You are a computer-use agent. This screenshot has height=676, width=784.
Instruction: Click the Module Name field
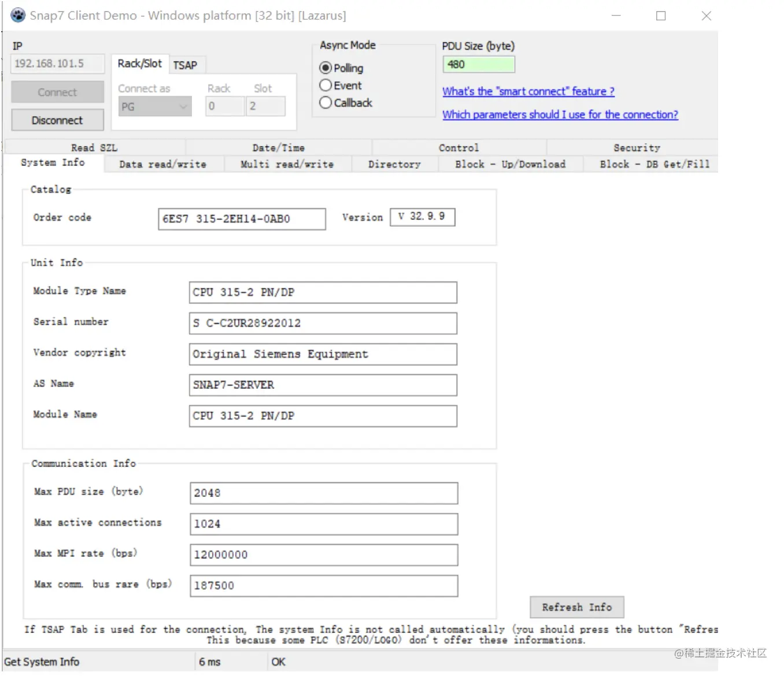(x=323, y=416)
